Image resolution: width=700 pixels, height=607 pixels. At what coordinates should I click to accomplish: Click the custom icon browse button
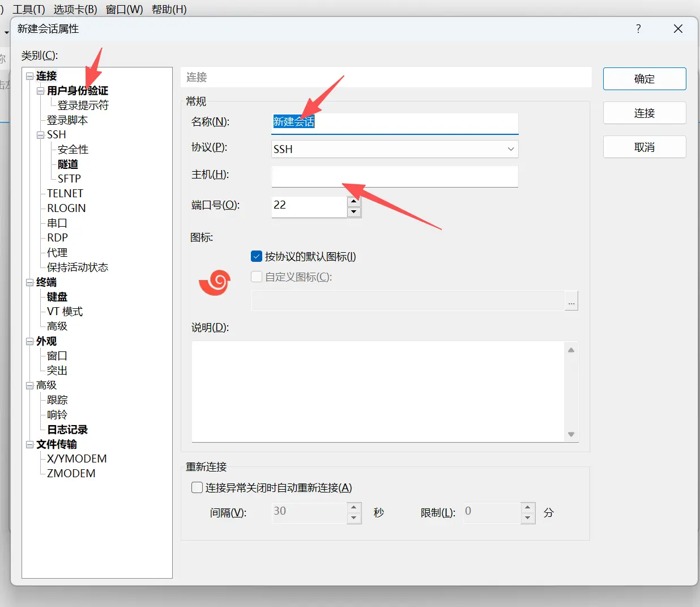click(x=571, y=302)
